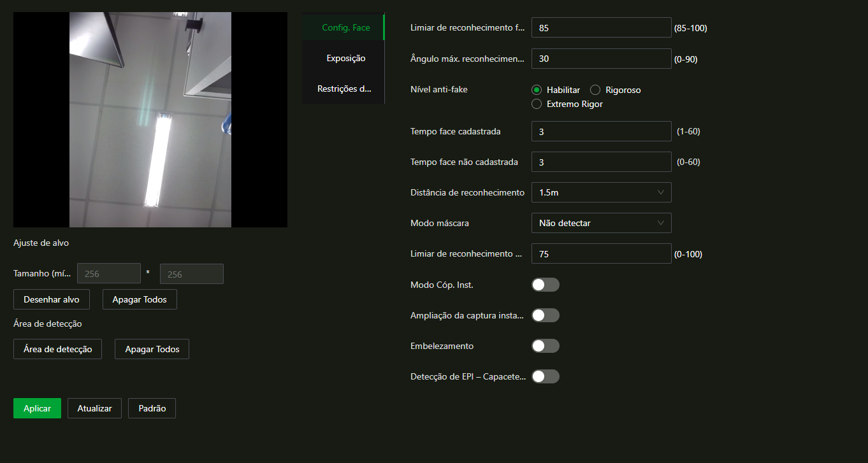Focus the Limiar de reconhecimento field showing 75
This screenshot has height=463, width=868.
click(x=601, y=253)
